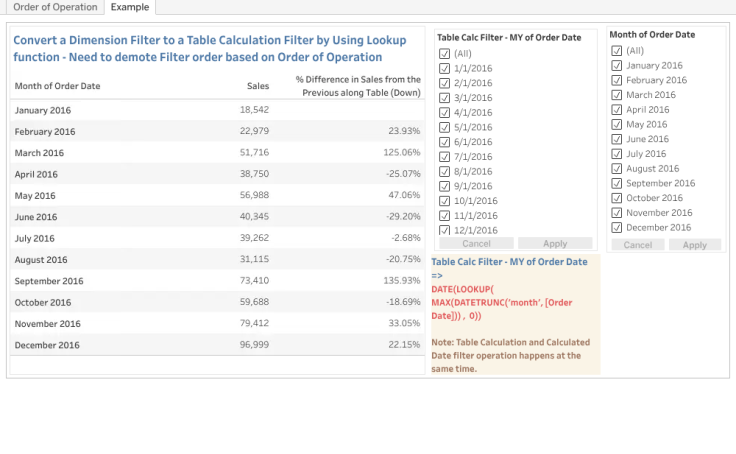Select the May 2016 table row label
The height and width of the screenshot is (454, 736).
[35, 196]
